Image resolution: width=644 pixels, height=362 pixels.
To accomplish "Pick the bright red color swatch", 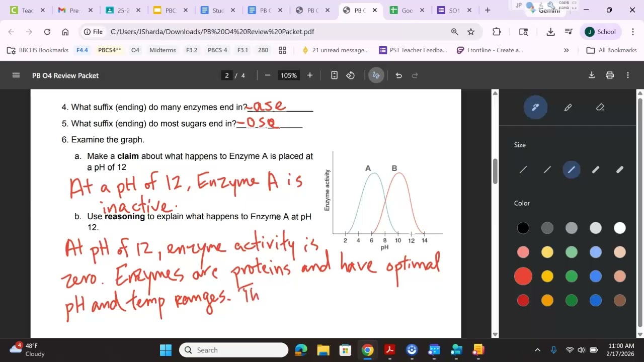I will (x=523, y=276).
